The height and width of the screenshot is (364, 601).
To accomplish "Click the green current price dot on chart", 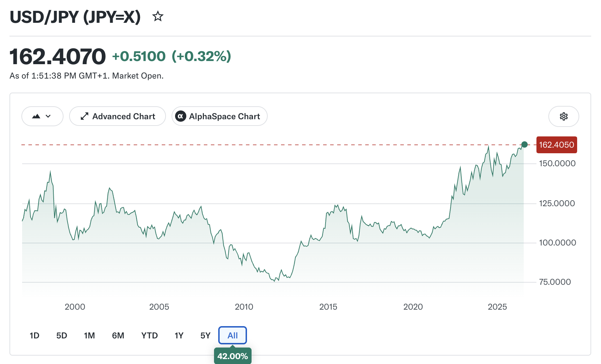I will coord(525,144).
